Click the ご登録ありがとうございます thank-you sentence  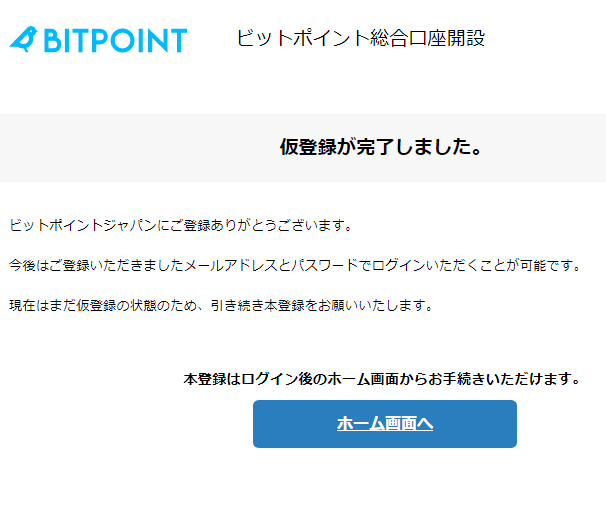[180, 225]
